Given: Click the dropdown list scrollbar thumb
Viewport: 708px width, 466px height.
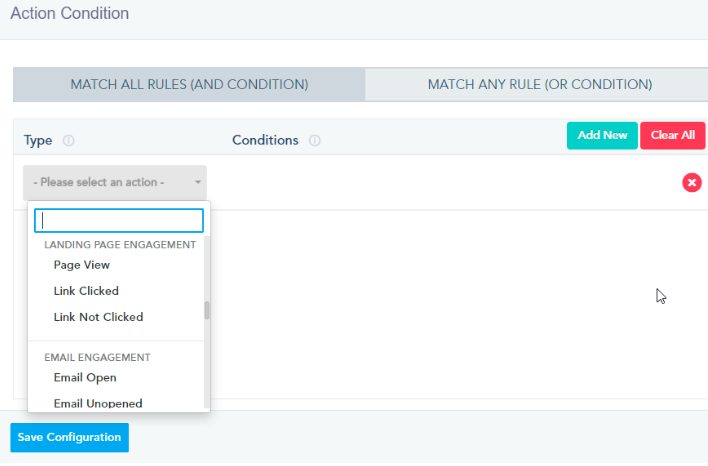Looking at the screenshot, I should coord(207,310).
